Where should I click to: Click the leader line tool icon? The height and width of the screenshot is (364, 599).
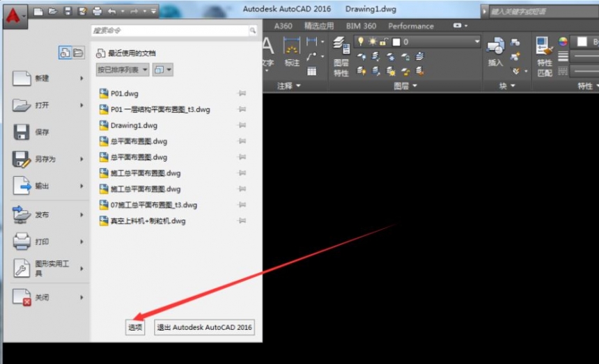312,56
